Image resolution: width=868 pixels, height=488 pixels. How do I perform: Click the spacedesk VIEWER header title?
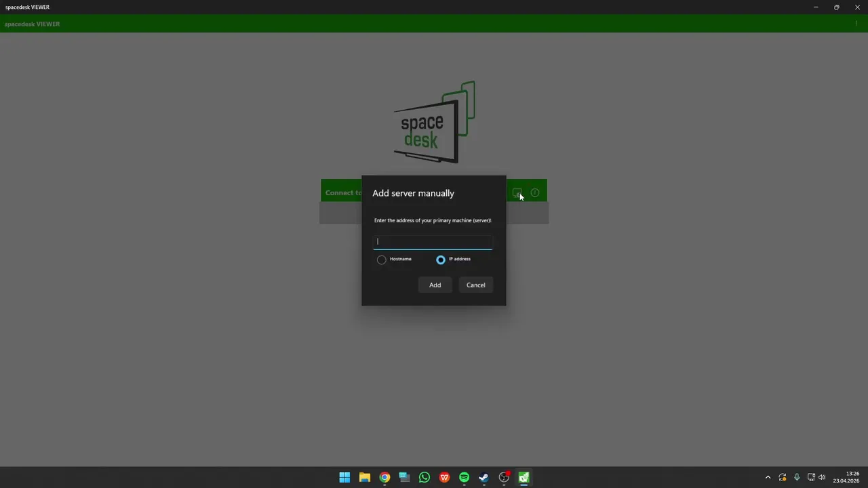(32, 24)
